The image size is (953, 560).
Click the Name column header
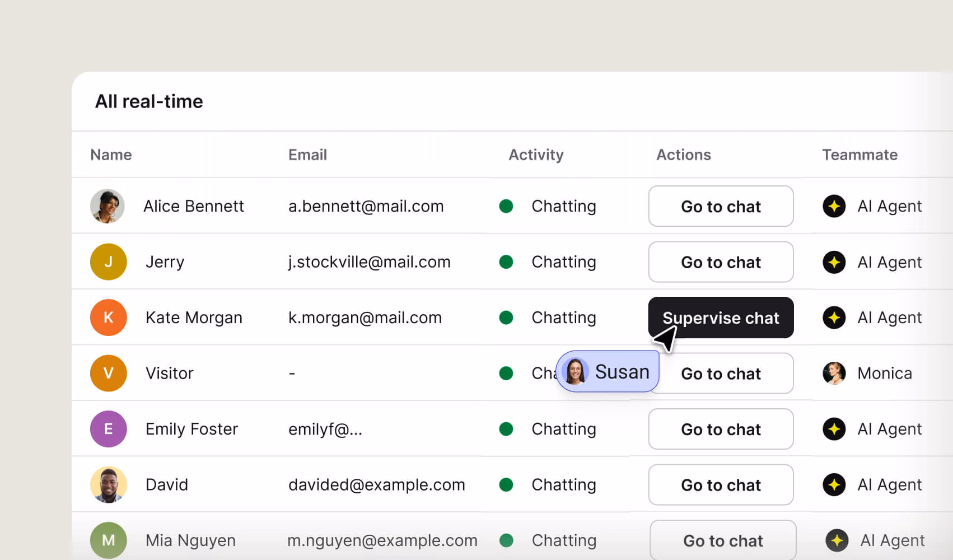111,155
